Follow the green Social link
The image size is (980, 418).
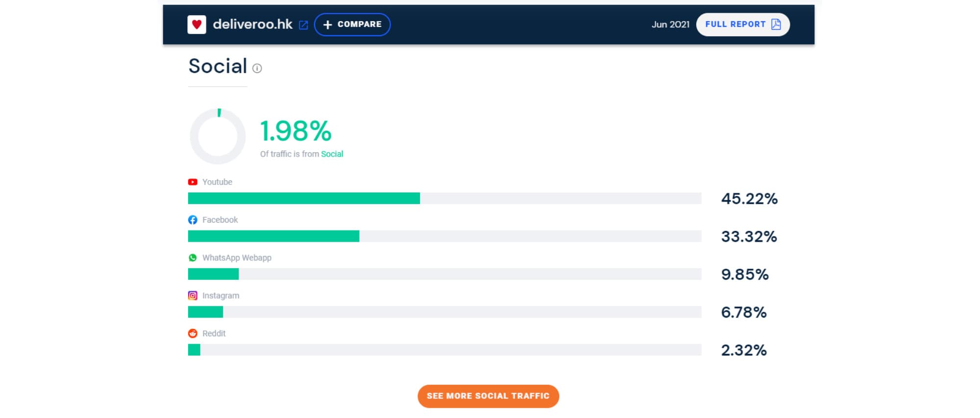pos(332,154)
